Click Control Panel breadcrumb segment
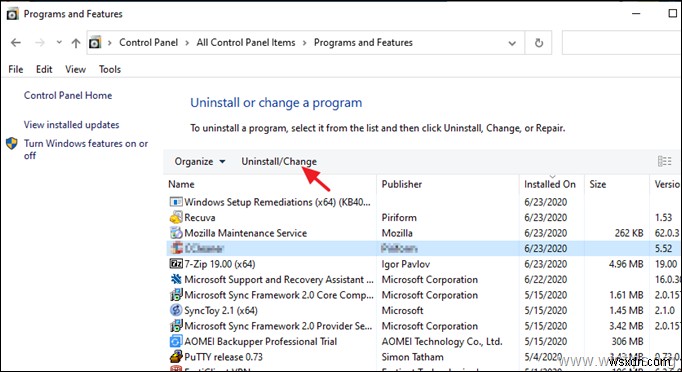The height and width of the screenshot is (372, 682). (148, 43)
